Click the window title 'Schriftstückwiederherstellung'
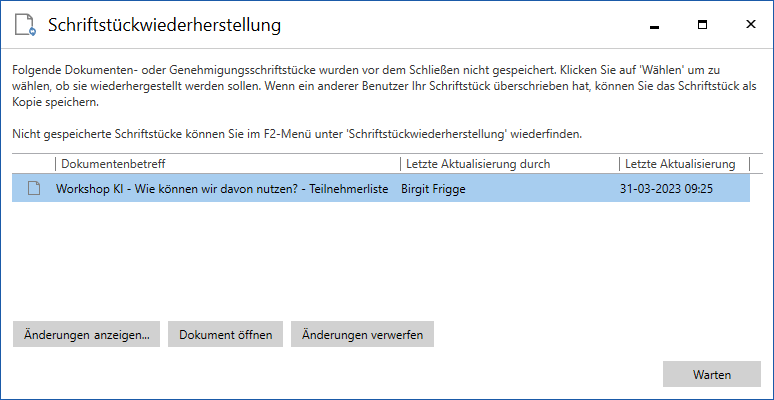Image resolution: width=774 pixels, height=400 pixels. click(x=166, y=24)
